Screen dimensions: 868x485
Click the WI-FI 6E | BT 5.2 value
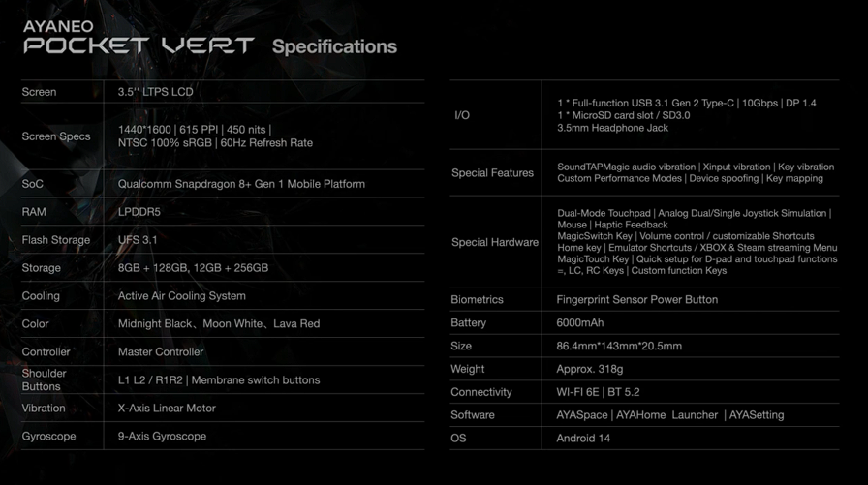pyautogui.click(x=598, y=392)
